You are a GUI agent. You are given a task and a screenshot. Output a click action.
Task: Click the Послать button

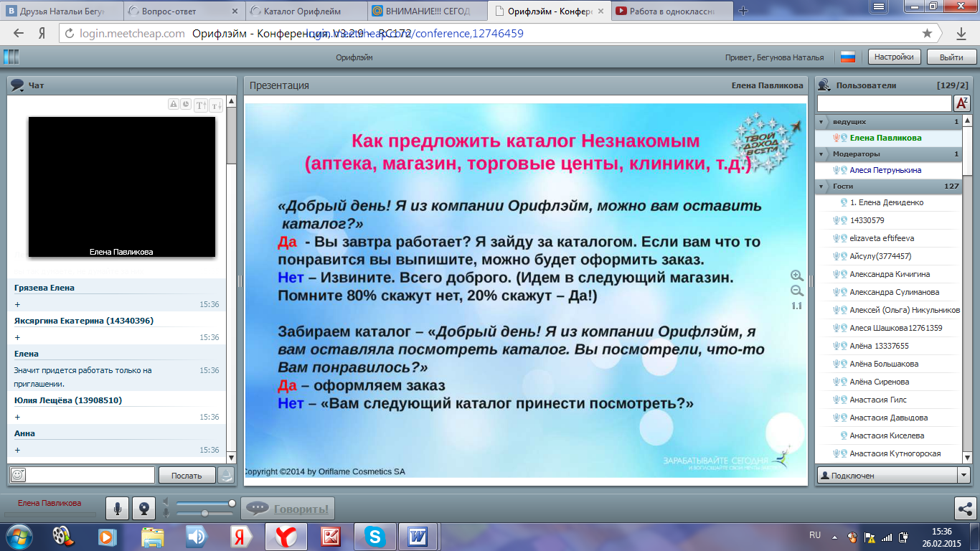pyautogui.click(x=187, y=475)
